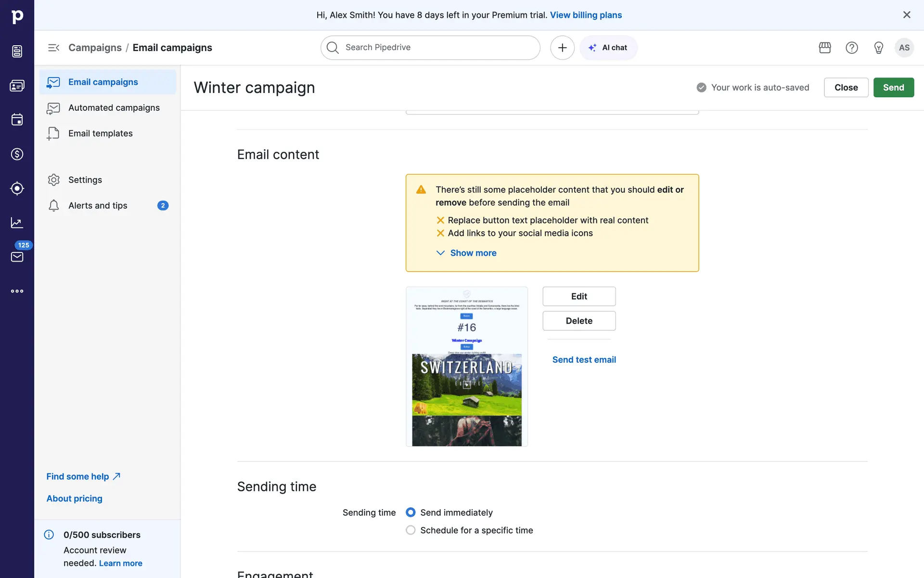This screenshot has width=924, height=578.
Task: Open the Marketplace store icon
Action: click(825, 48)
